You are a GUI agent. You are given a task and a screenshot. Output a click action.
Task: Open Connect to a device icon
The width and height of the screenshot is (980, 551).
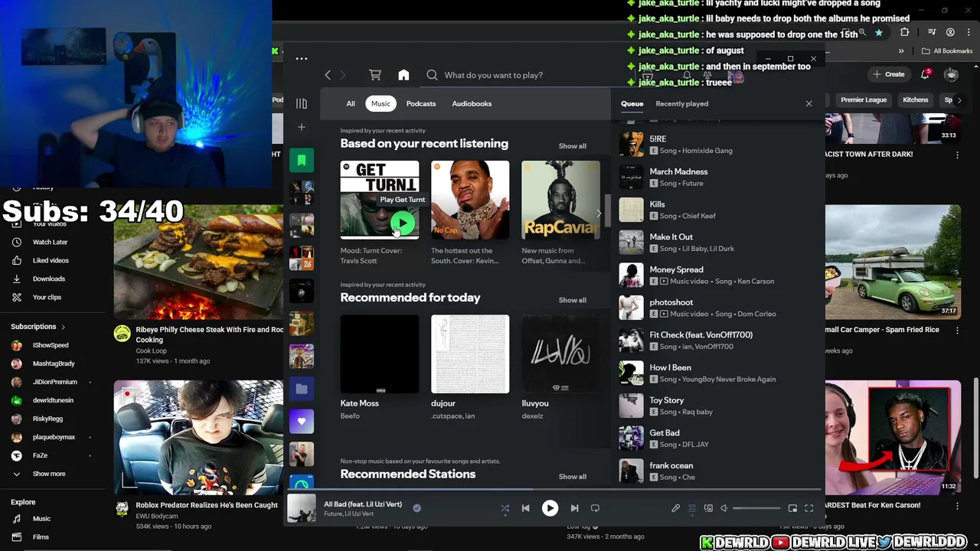708,508
